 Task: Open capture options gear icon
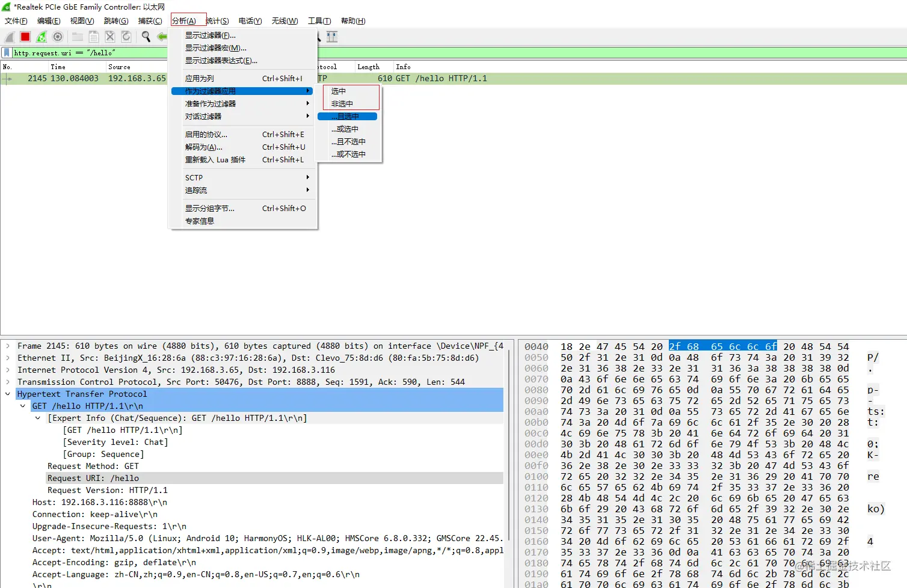(x=58, y=37)
